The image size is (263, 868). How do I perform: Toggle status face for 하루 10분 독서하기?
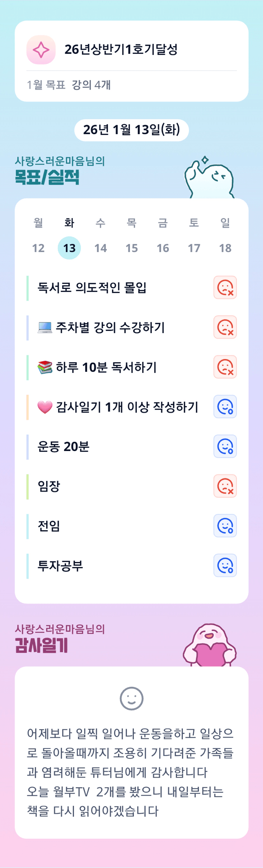pos(225,367)
